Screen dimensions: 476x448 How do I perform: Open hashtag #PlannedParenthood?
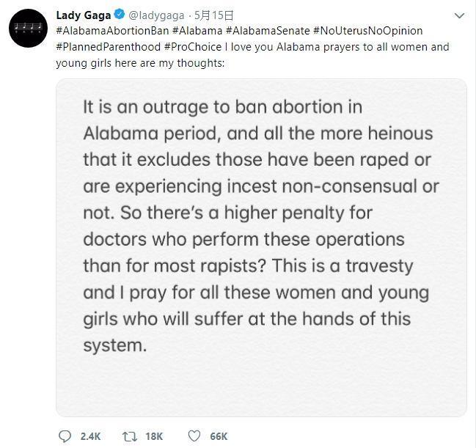coord(108,47)
